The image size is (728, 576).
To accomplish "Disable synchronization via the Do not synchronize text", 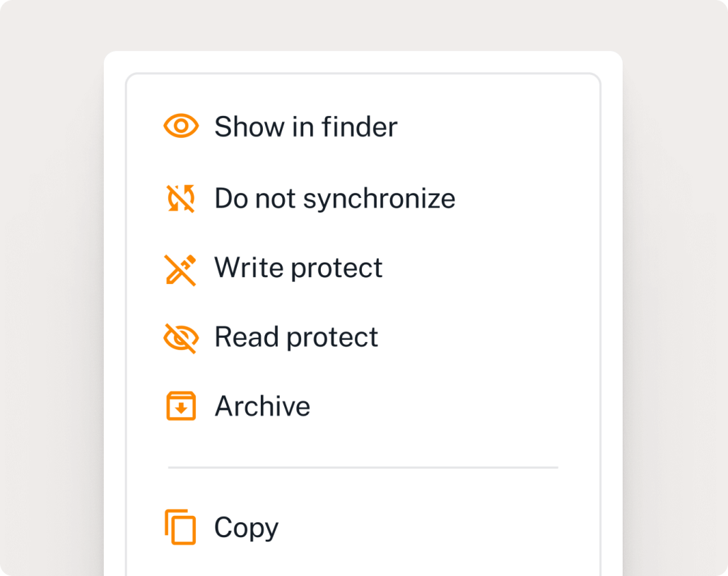I will [x=335, y=199].
